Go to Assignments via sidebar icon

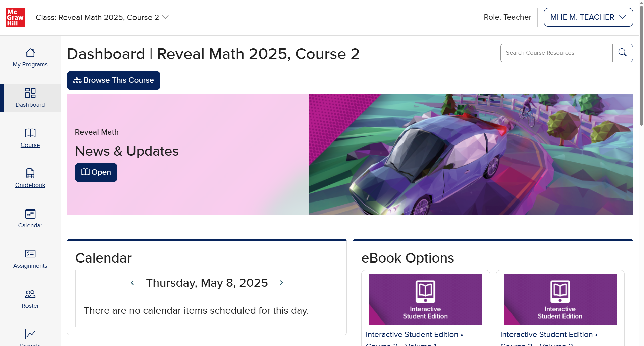click(30, 254)
